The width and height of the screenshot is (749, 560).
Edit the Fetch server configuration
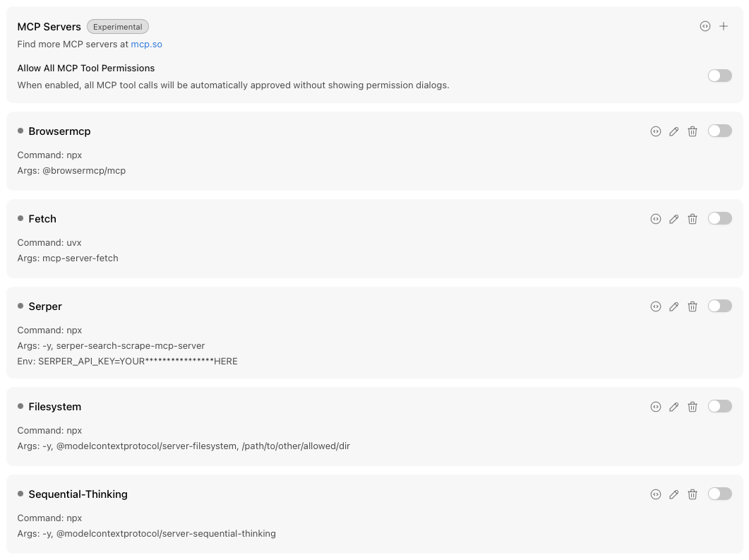(674, 219)
